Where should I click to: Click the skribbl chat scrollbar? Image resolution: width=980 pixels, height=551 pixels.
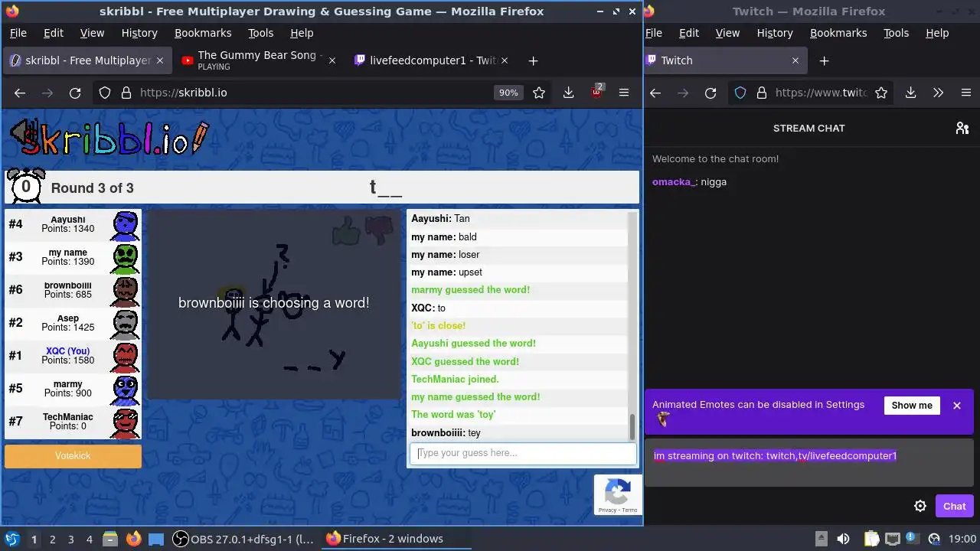632,426
